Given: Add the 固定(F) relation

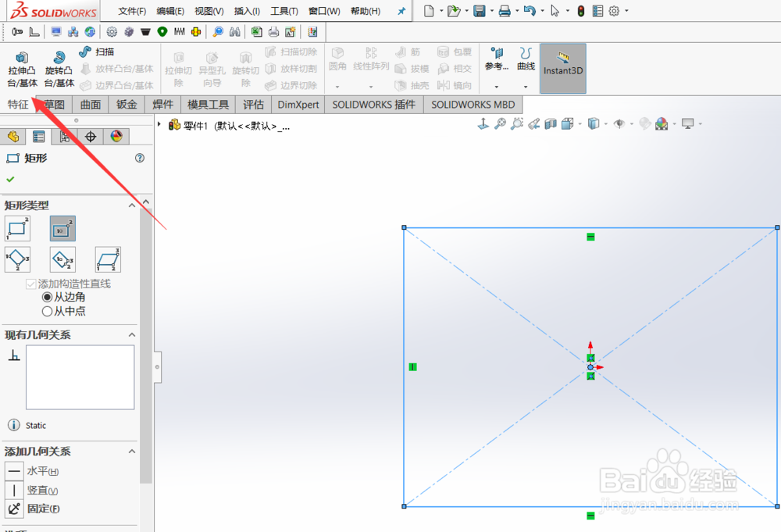Looking at the screenshot, I should click(x=33, y=509).
